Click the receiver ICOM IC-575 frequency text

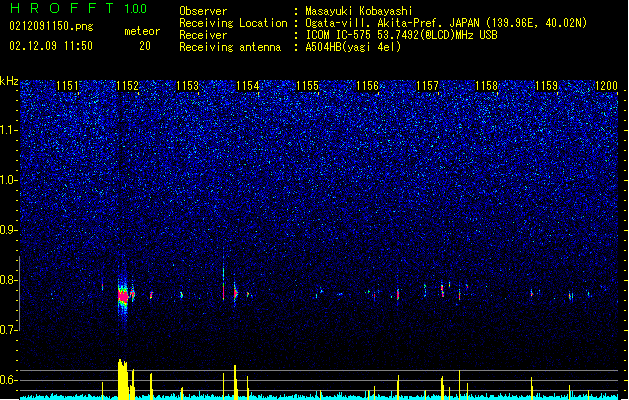coord(401,35)
